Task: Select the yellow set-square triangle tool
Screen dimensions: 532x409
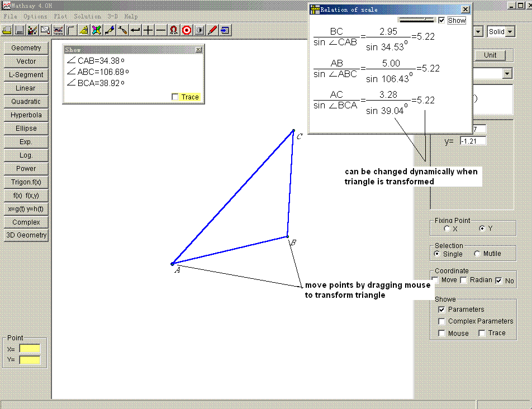Action: [83, 31]
